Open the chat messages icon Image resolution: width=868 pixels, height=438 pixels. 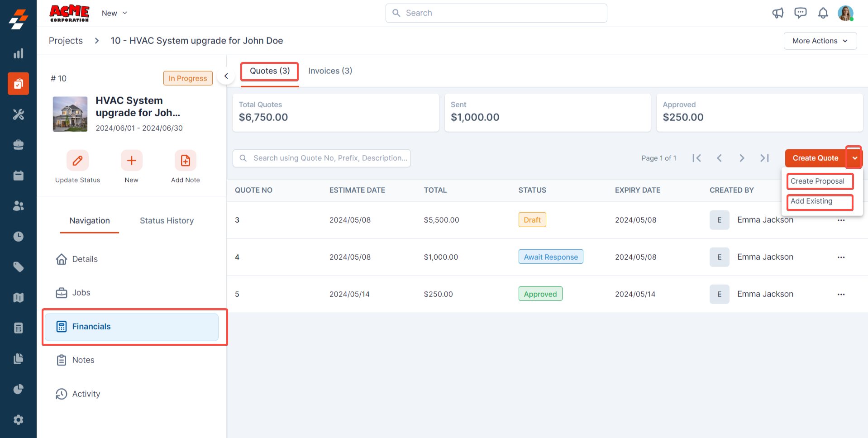pos(800,13)
